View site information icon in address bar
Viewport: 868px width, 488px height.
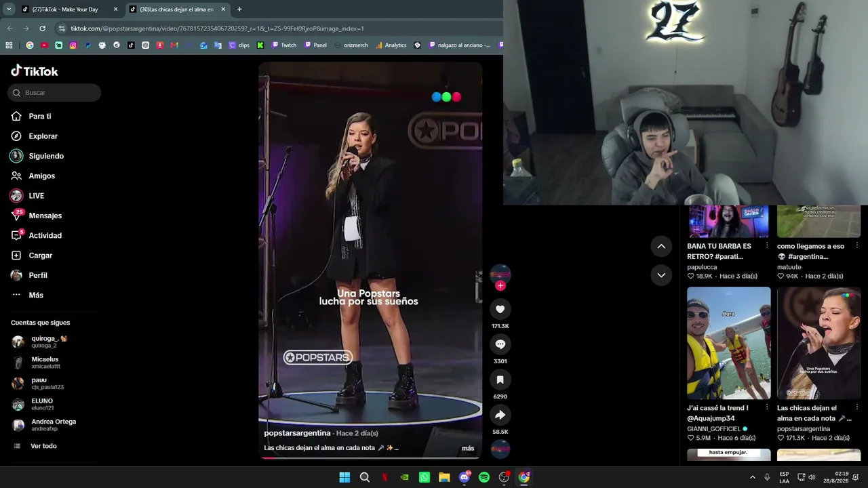(62, 28)
